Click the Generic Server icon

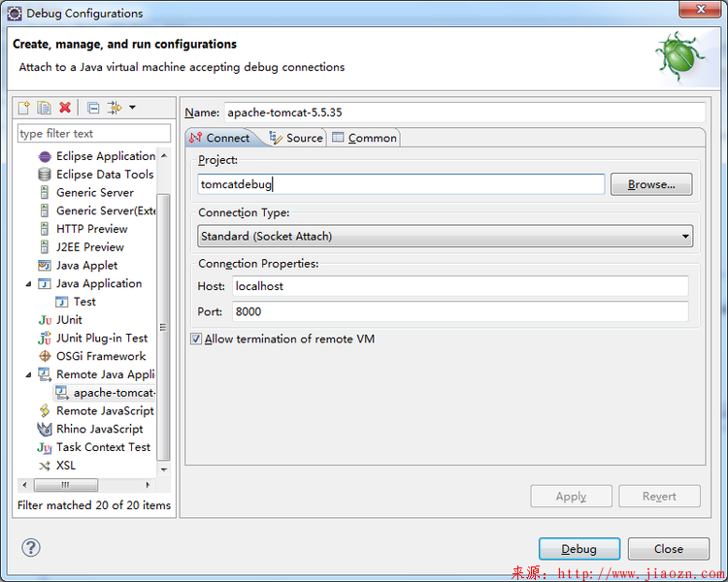(45, 193)
